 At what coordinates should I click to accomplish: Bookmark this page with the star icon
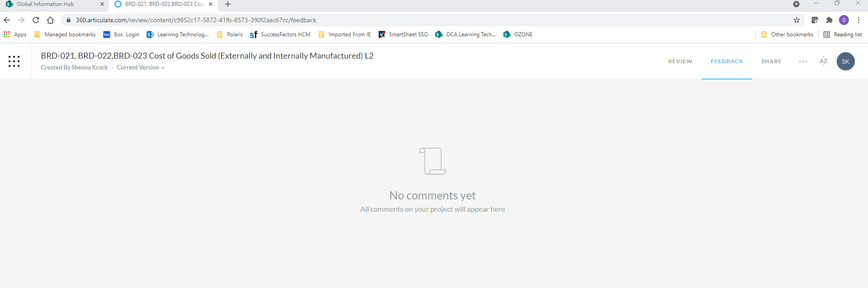[x=796, y=20]
